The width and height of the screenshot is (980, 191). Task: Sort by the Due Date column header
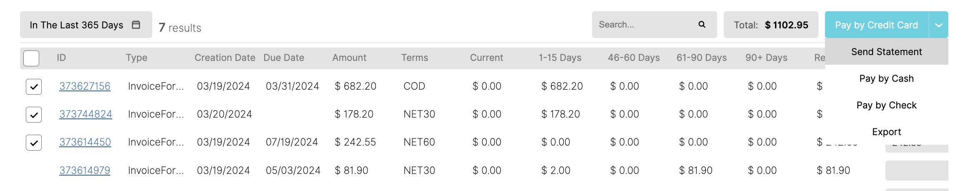pos(284,58)
